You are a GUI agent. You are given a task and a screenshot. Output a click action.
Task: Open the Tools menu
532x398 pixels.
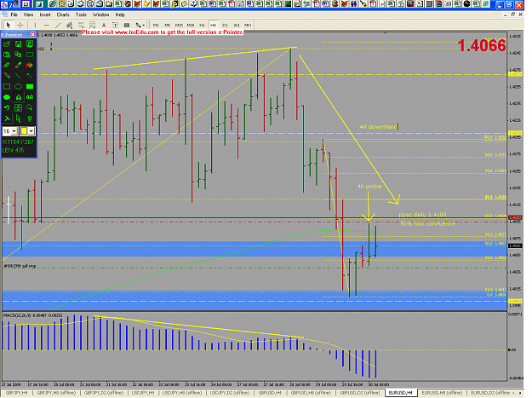[x=81, y=14]
